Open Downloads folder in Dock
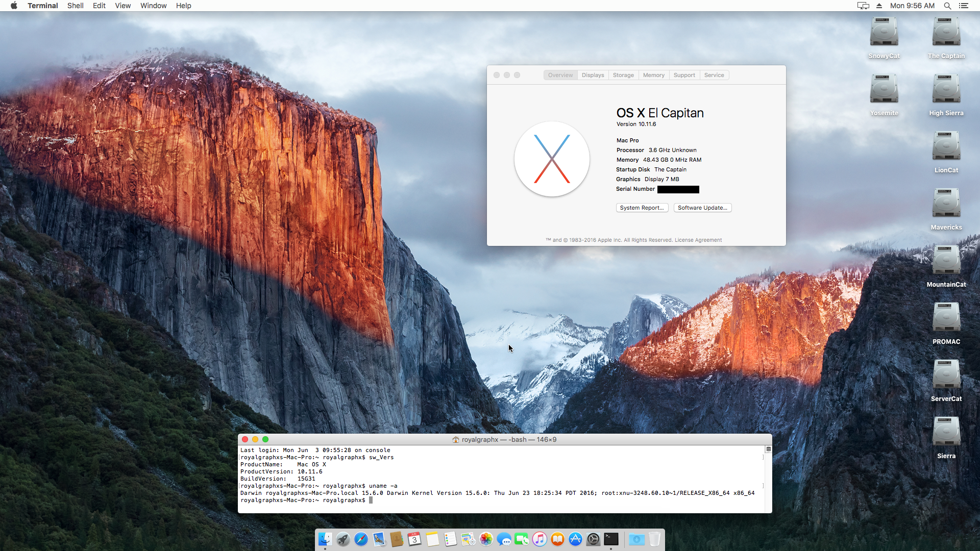The height and width of the screenshot is (551, 980). [x=636, y=539]
